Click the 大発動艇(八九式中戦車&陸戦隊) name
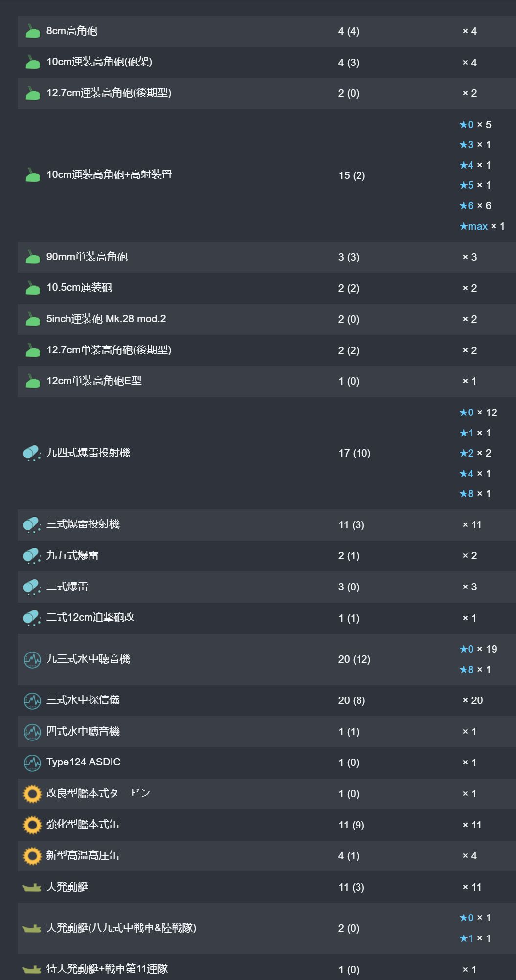516x980 pixels. pos(121,928)
